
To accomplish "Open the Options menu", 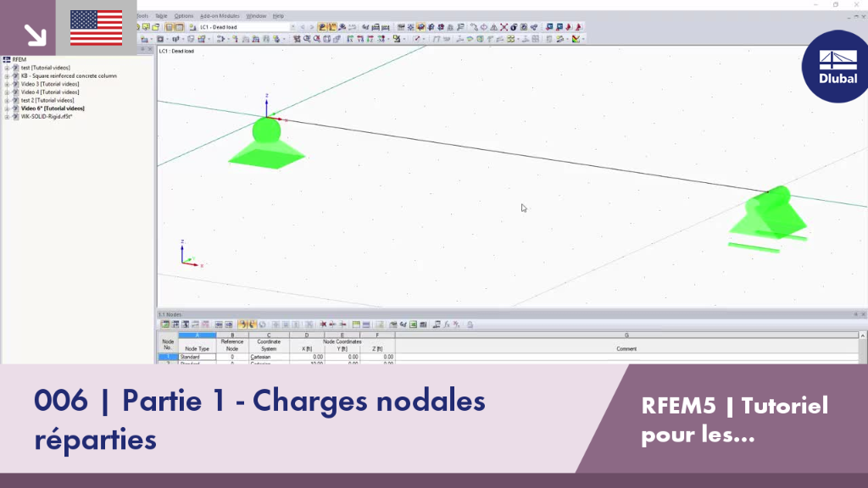I will click(184, 16).
